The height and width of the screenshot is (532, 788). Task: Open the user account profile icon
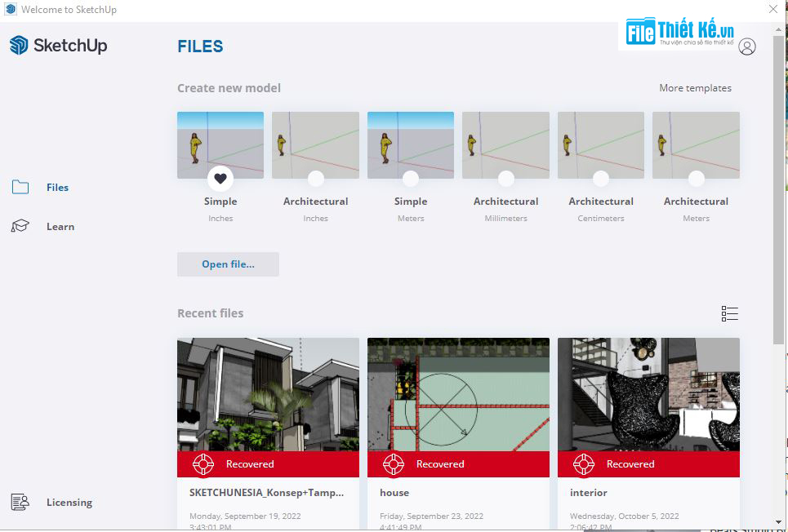[747, 47]
